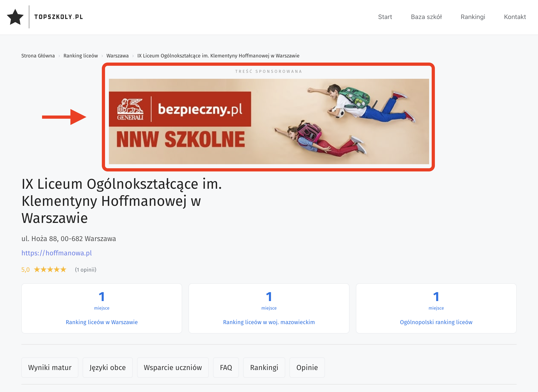Open the (1 opinii) reviews count
538x392 pixels.
[x=85, y=270]
